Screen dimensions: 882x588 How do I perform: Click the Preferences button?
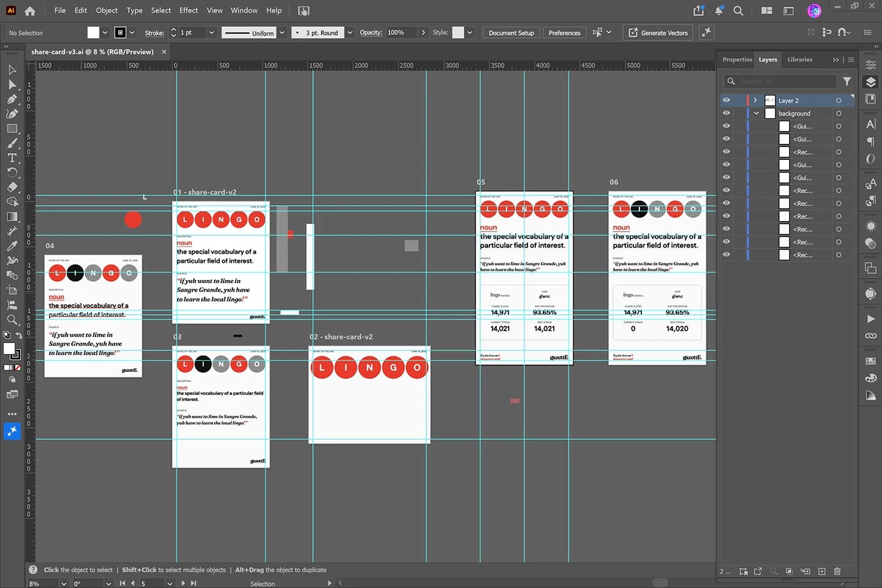point(564,32)
